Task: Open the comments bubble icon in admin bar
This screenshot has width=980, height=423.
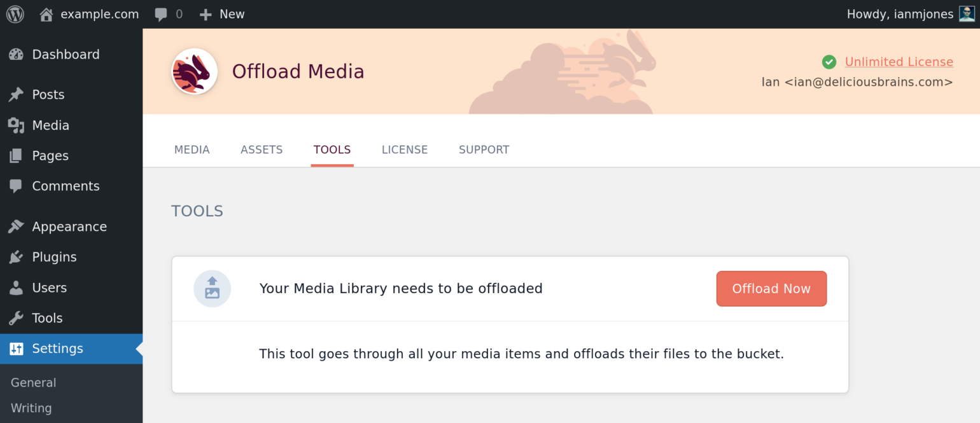Action: tap(162, 15)
